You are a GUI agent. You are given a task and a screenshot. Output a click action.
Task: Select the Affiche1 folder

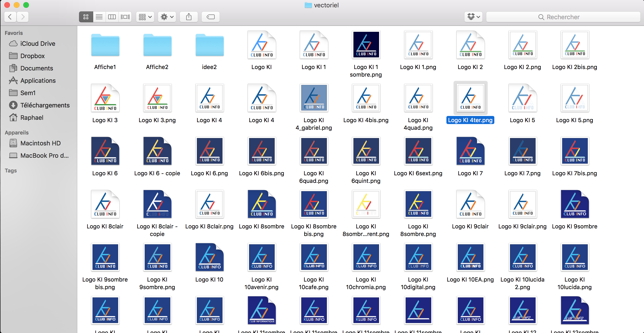pyautogui.click(x=105, y=45)
